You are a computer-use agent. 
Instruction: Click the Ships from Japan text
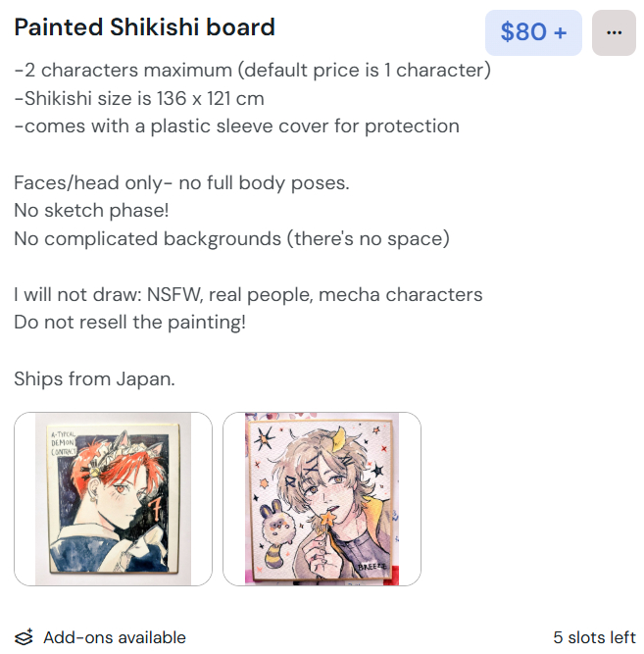pyautogui.click(x=94, y=378)
